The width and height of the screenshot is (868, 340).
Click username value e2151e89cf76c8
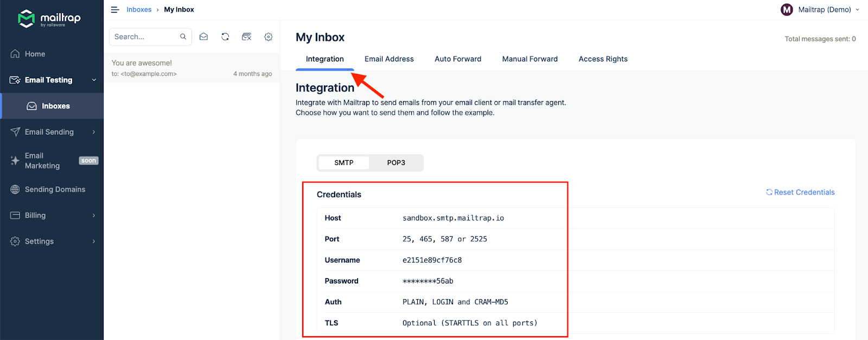coord(432,260)
